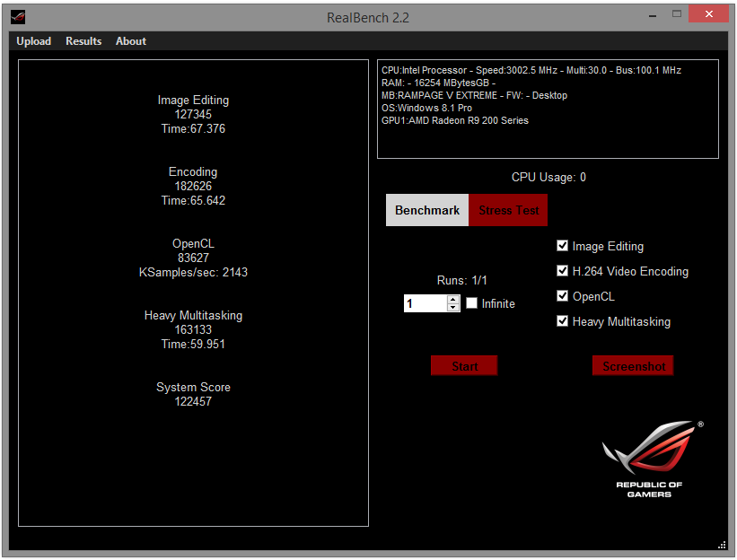
Task: Uncheck H.264 Video Encoding checkbox
Action: coord(562,271)
